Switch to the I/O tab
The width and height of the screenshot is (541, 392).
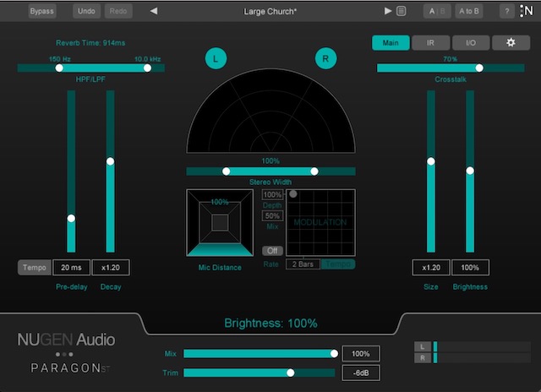(471, 43)
